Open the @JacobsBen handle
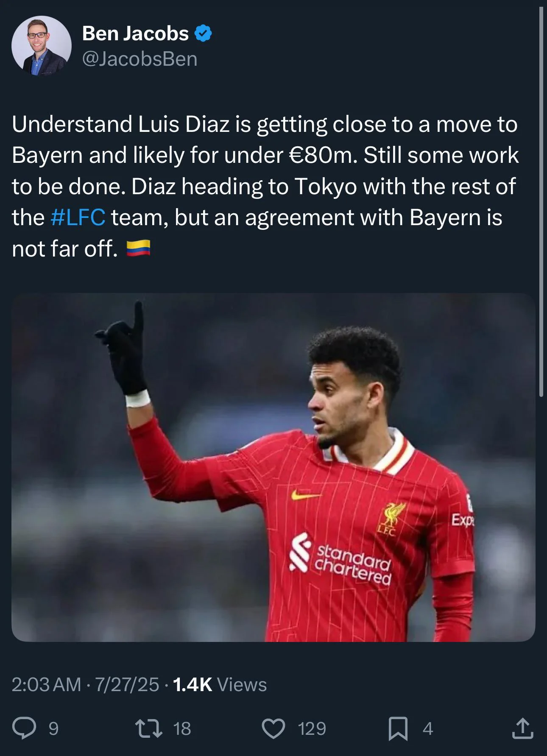Image resolution: width=547 pixels, height=756 pixels. coord(140,59)
